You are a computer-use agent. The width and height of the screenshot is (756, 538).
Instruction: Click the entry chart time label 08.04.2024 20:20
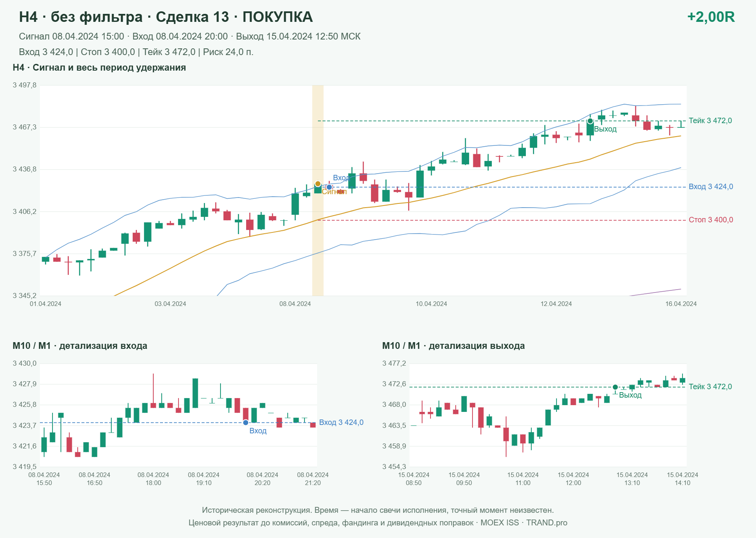click(x=262, y=479)
